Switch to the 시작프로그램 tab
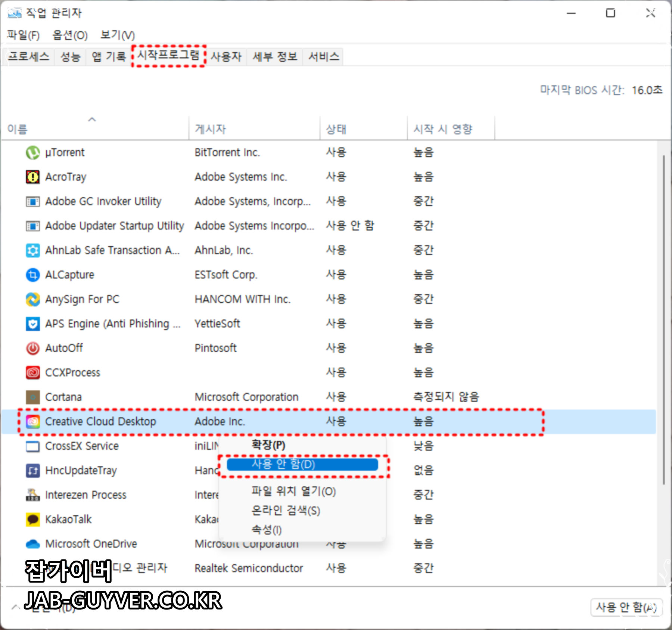Screen dimensions: 672x630 pos(168,56)
